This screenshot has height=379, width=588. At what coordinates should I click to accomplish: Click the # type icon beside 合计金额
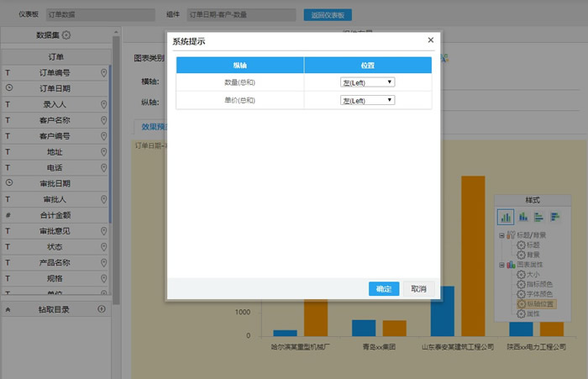pos(8,215)
